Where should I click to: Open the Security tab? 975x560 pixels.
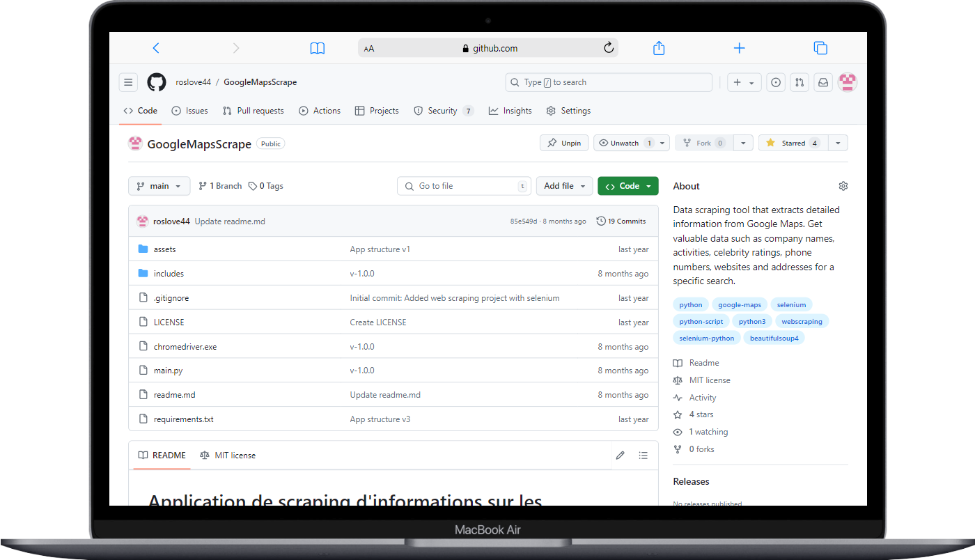click(x=444, y=111)
